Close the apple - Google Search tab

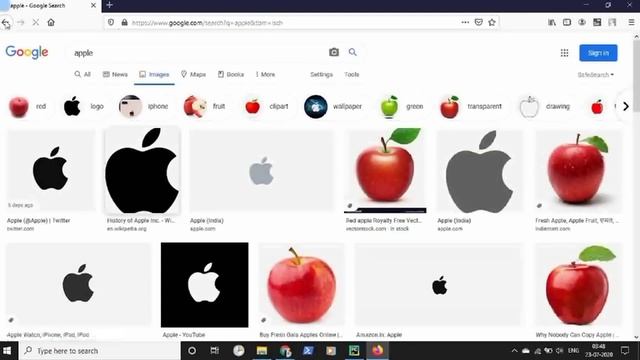93,5
